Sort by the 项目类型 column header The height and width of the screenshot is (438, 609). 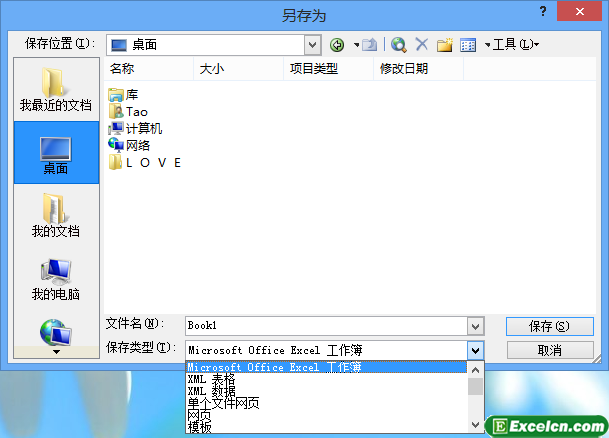point(329,69)
